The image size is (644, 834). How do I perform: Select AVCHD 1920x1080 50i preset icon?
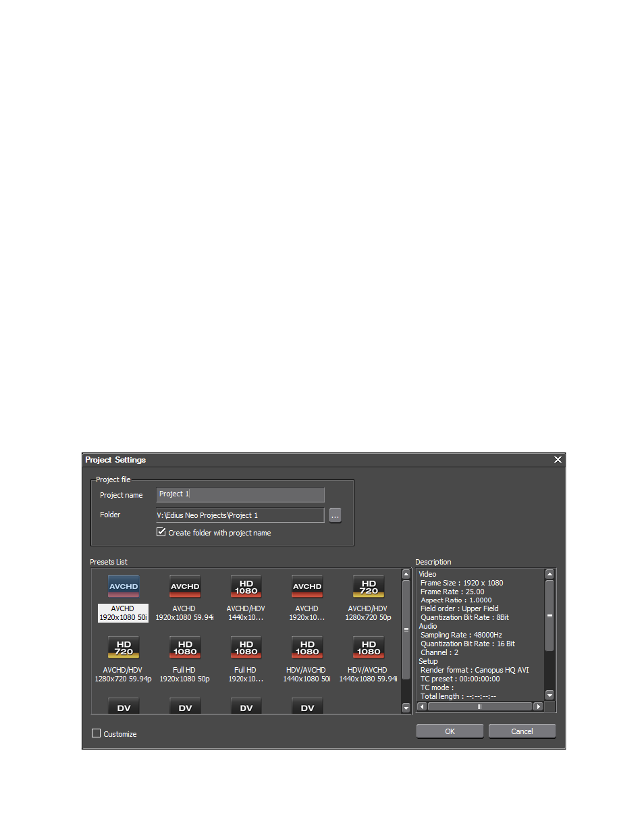[124, 586]
